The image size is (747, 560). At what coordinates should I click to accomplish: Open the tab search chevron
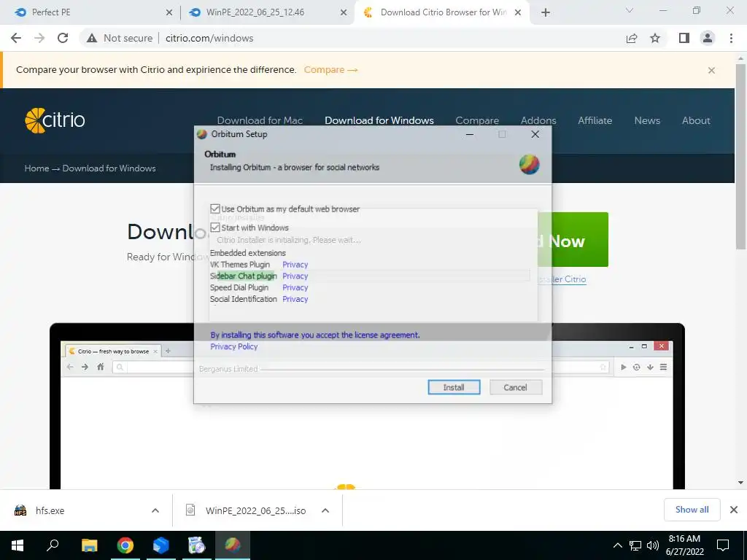[630, 10]
